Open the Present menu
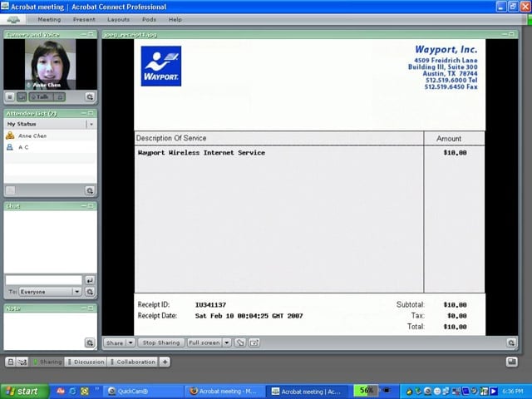532x399 pixels. click(x=84, y=20)
